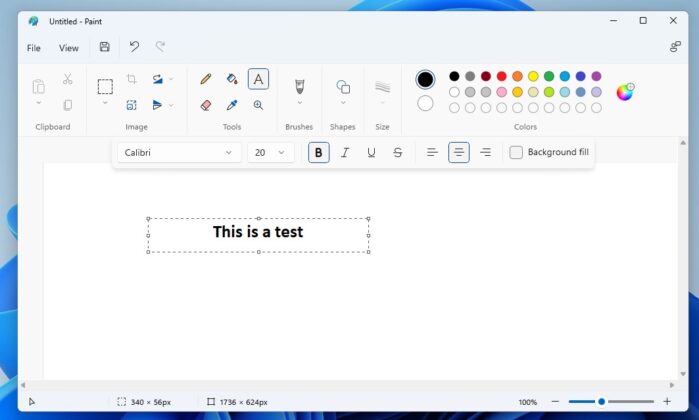Viewport: 699px width, 420px height.
Task: Expand the Size options chevron
Action: coord(382,103)
